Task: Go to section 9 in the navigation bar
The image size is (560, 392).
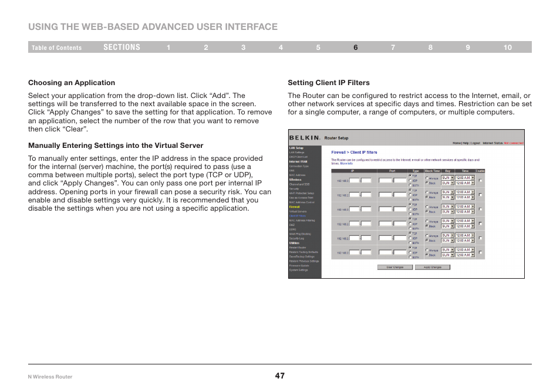Action: [468, 48]
